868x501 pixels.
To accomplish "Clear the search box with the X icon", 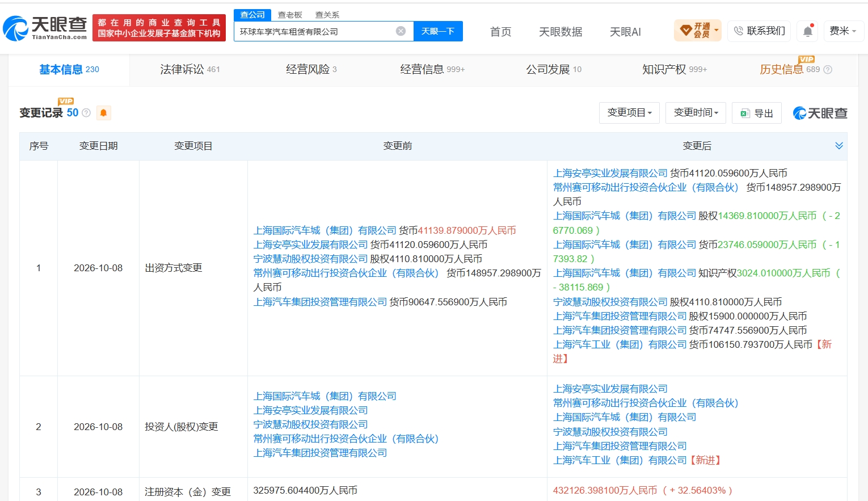I will pos(401,31).
